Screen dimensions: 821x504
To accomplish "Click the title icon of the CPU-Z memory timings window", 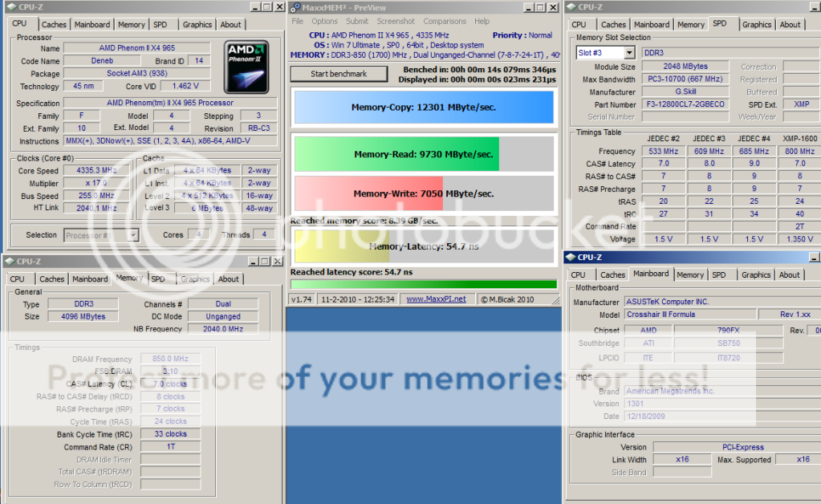I will pos(10,261).
